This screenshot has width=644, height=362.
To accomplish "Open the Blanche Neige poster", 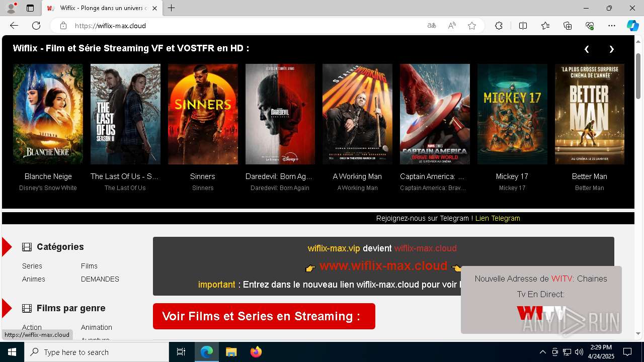I will (48, 114).
